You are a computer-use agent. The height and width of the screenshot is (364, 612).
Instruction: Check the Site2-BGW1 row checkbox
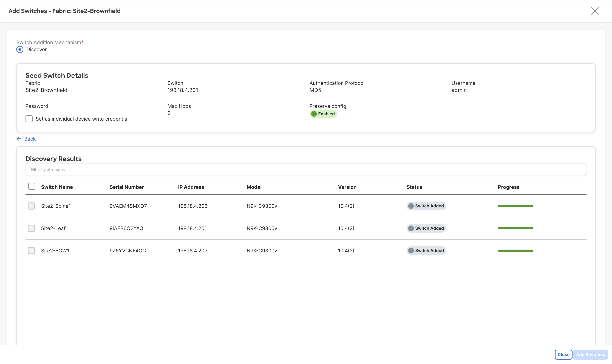pyautogui.click(x=31, y=251)
